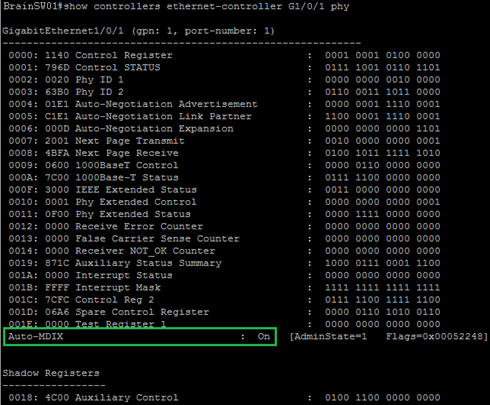The width and height of the screenshot is (490, 405).
Task: Click the 'Next Page Receive' row
Action: point(224,153)
